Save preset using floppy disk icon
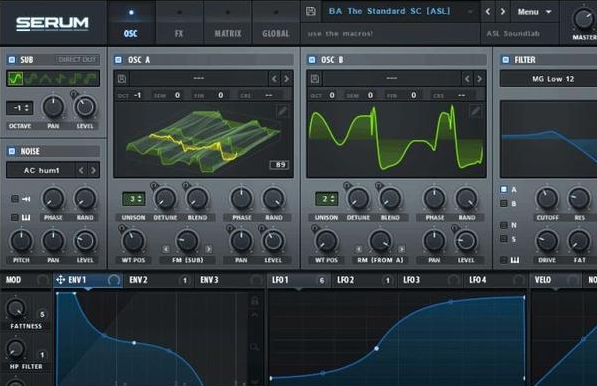 pyautogui.click(x=311, y=11)
